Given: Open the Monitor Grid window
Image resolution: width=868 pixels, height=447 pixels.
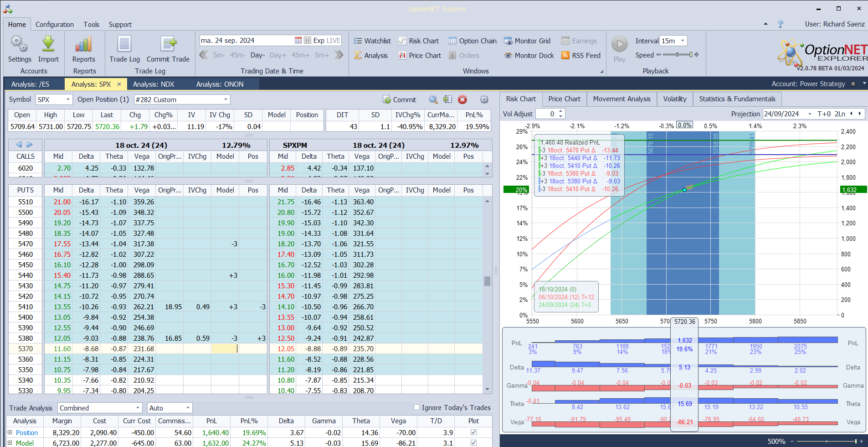Looking at the screenshot, I should (x=527, y=41).
